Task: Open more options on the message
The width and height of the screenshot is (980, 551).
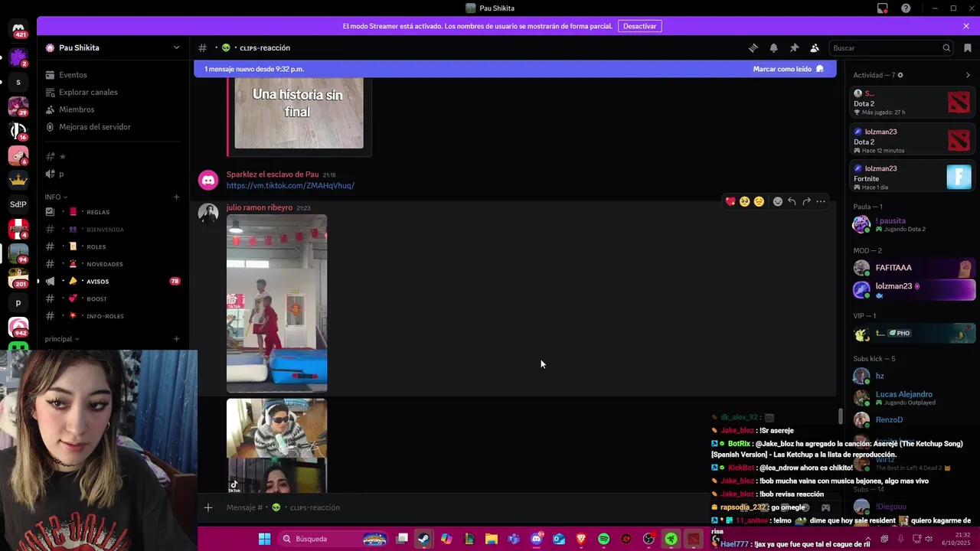Action: point(821,201)
